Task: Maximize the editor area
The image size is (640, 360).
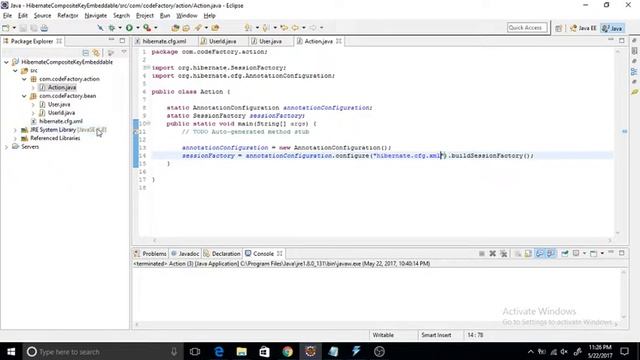Action: pos(622,40)
